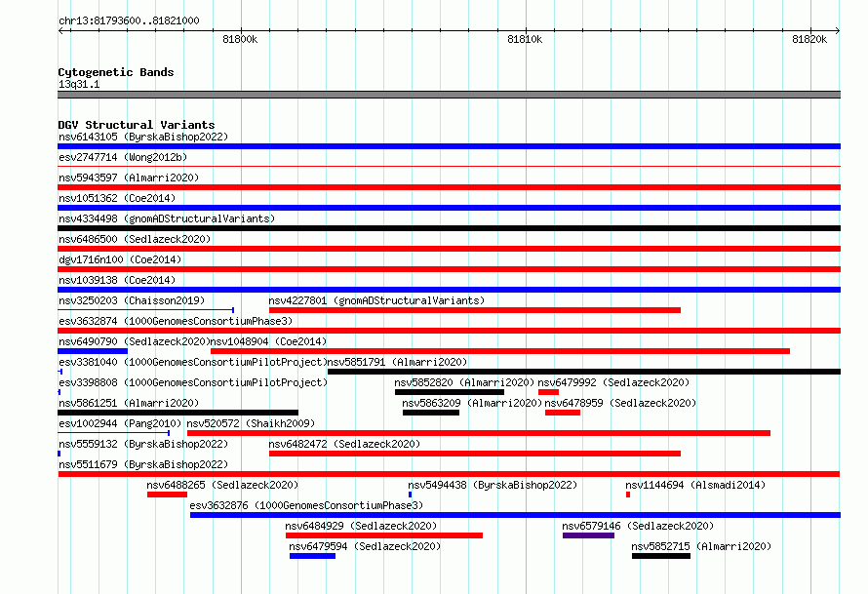Select nsv1048904 (Coe2014) label
This screenshot has width=868, height=594.
[268, 341]
